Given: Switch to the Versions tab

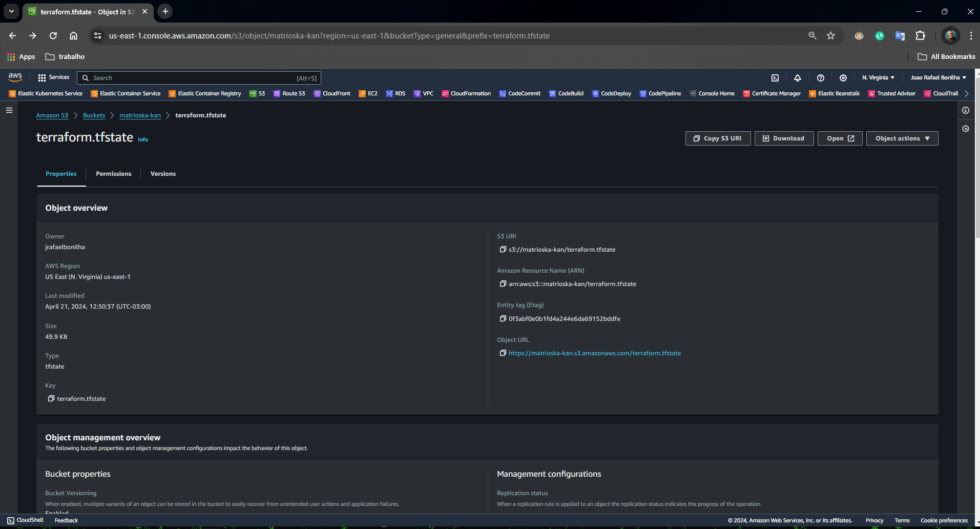Looking at the screenshot, I should (x=163, y=174).
